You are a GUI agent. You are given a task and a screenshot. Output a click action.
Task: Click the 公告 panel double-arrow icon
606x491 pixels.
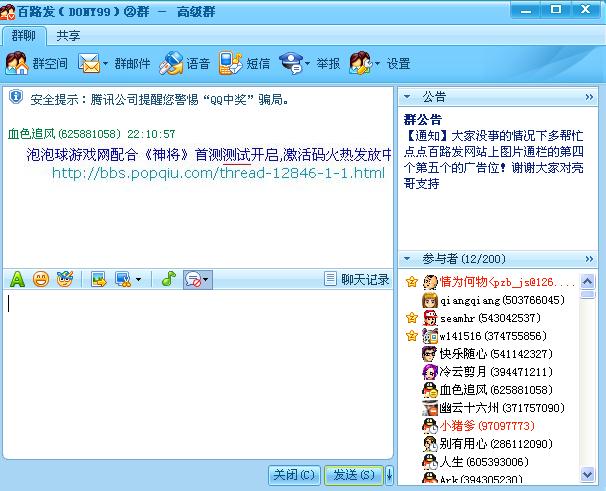(589, 97)
